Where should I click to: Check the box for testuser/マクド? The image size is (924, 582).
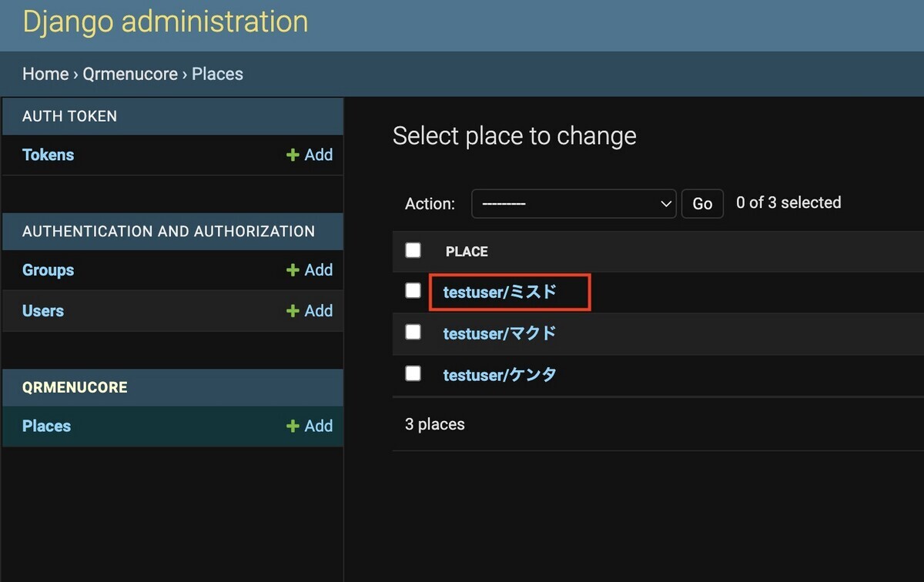coord(413,332)
